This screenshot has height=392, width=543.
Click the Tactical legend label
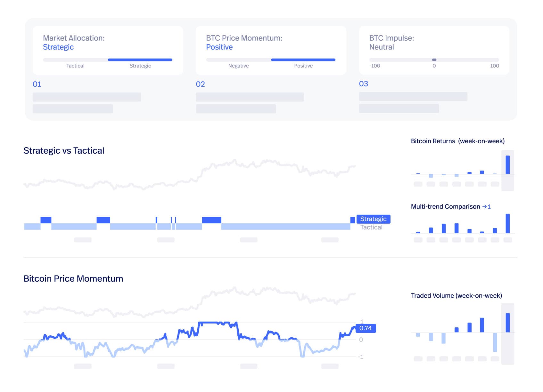(371, 228)
